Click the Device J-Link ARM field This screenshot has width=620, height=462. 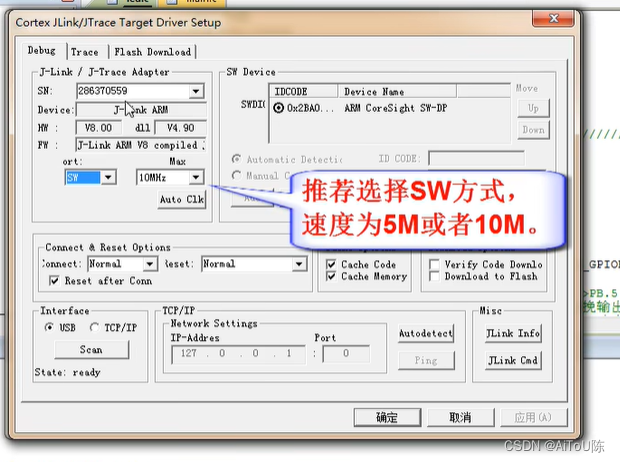click(141, 110)
